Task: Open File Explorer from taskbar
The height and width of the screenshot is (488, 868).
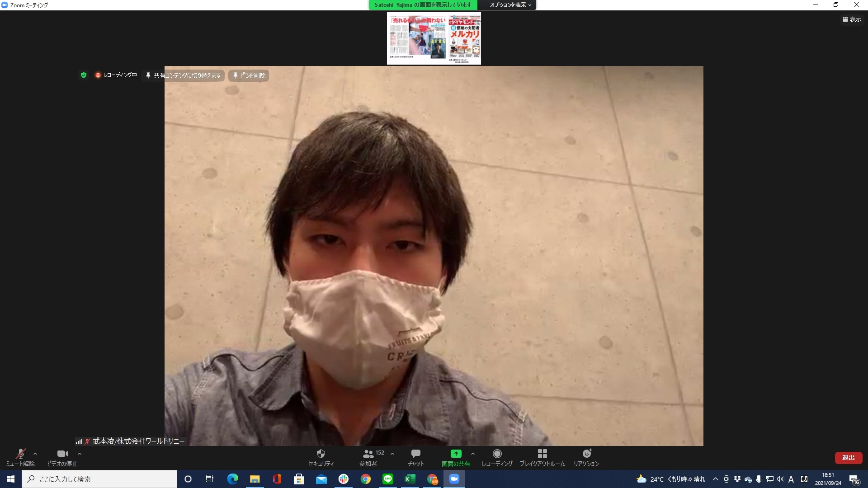Action: coord(255,479)
